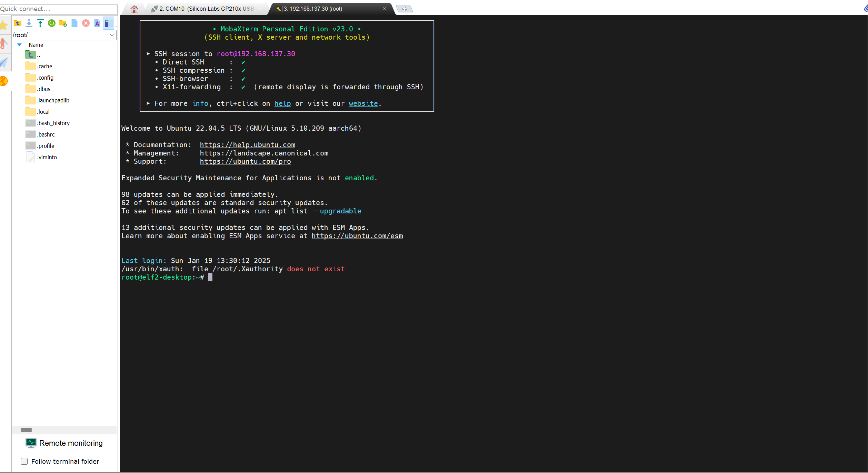This screenshot has width=868, height=473.
Task: Enable SSH compression toggle indicator
Action: 243,70
